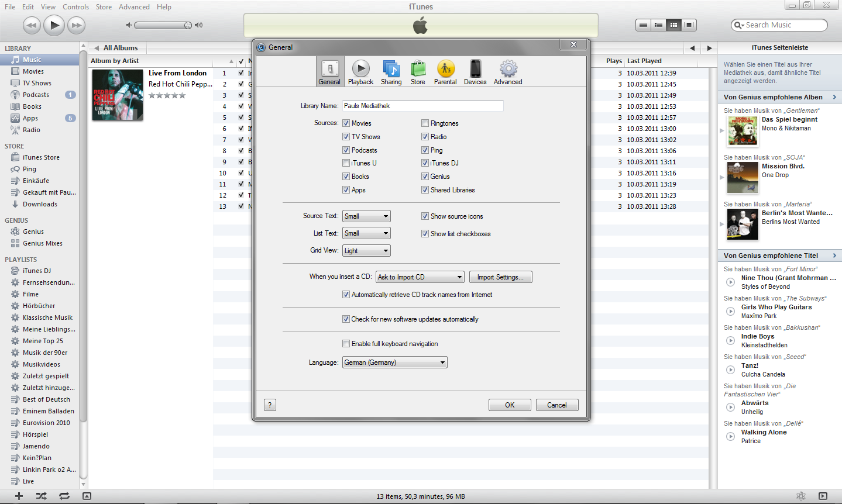Open the Devices preferences tab
Screen dimensions: 842x504
coord(475,73)
